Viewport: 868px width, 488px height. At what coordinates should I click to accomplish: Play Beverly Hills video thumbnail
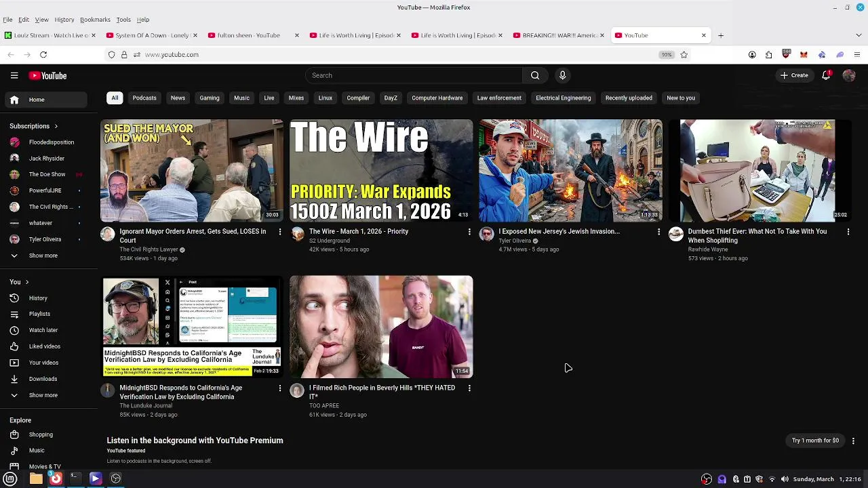click(x=381, y=327)
